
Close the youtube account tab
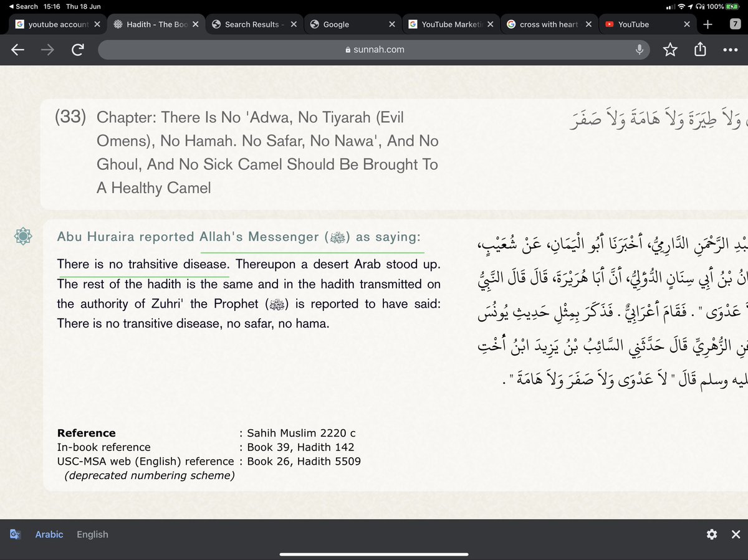[x=97, y=24]
